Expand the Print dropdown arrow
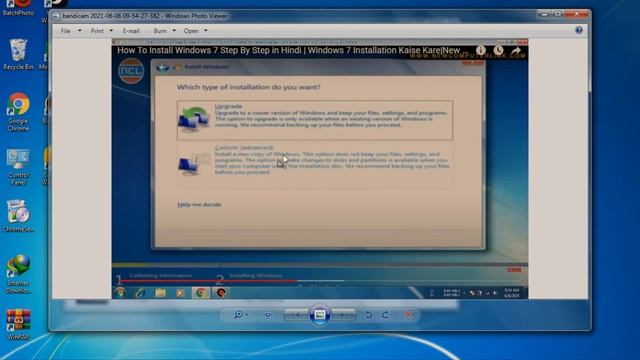640x360 pixels. click(x=111, y=31)
